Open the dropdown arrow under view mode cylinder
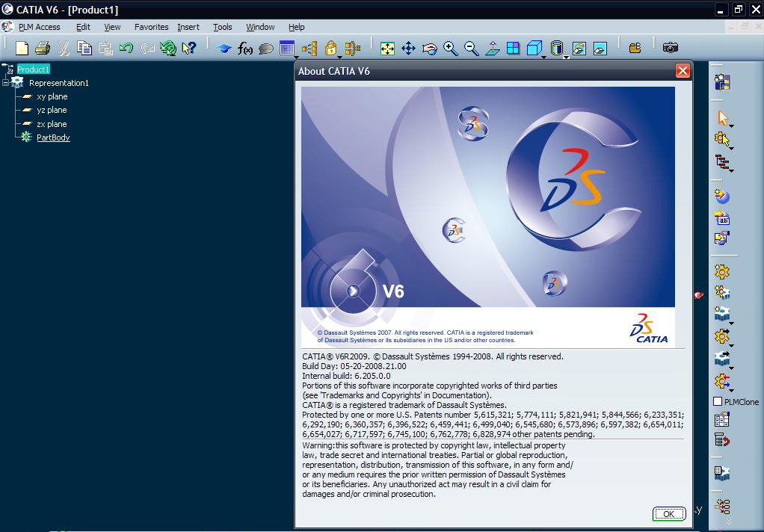 tap(566, 58)
